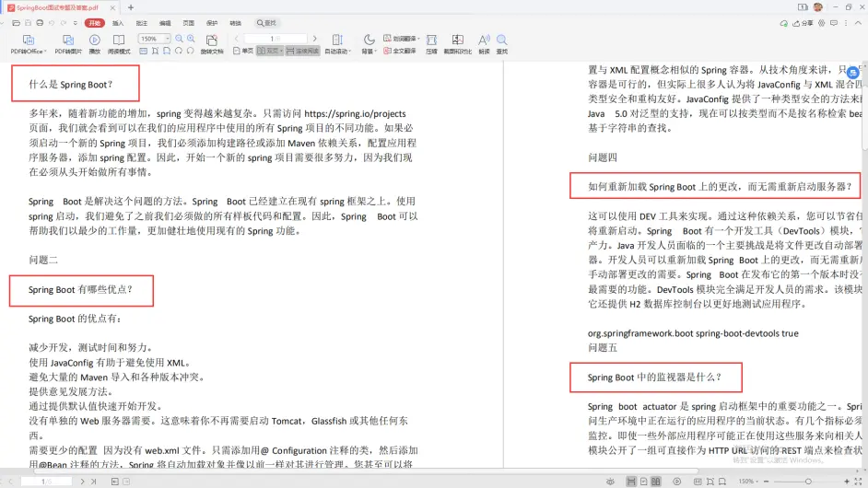This screenshot has height=488, width=868.
Task: Click the user avatar in title bar
Action: 818,7
